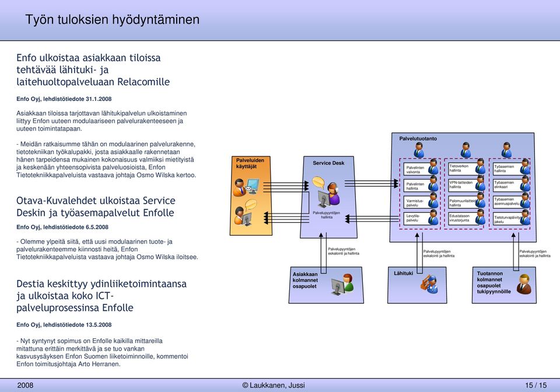Click person icon beside Palvelinten valvonta
The height and width of the screenshot is (392, 560).
433,166
